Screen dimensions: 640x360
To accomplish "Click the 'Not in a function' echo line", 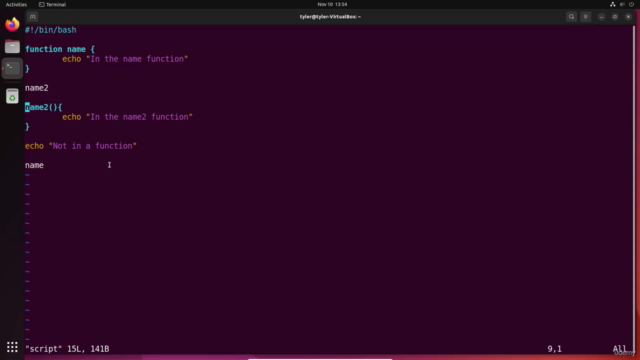I will tap(81, 146).
